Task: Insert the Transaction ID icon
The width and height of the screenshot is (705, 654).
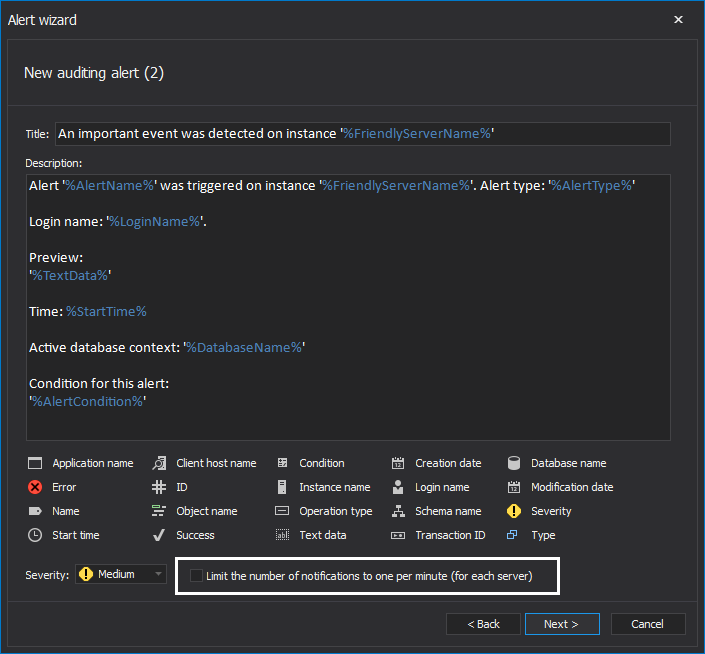Action: [398, 535]
